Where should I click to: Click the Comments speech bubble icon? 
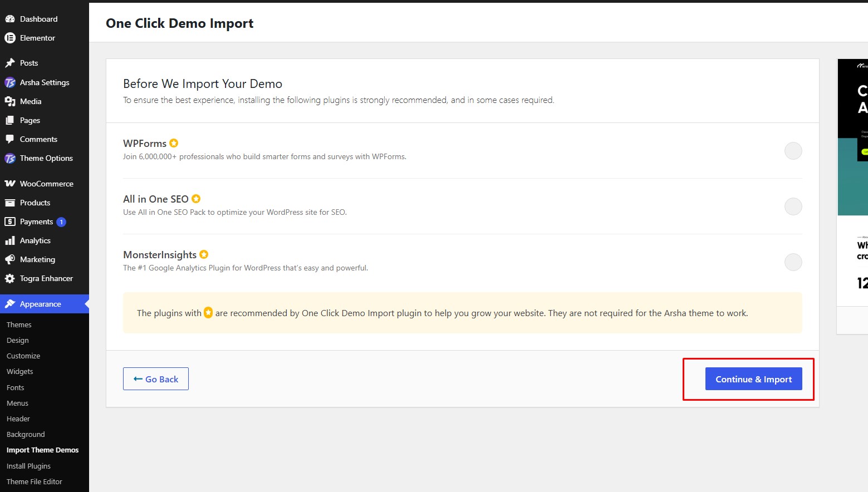tap(10, 139)
